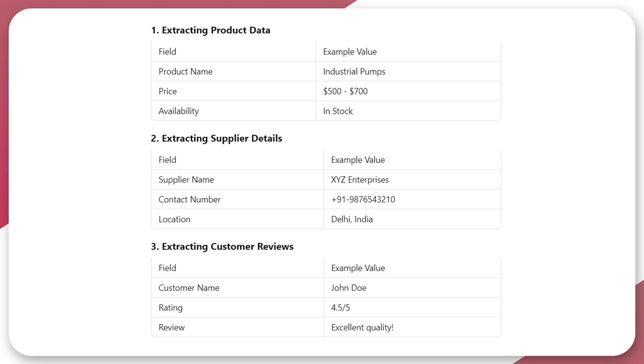Select the 'Contact Number' field cell

coord(189,200)
